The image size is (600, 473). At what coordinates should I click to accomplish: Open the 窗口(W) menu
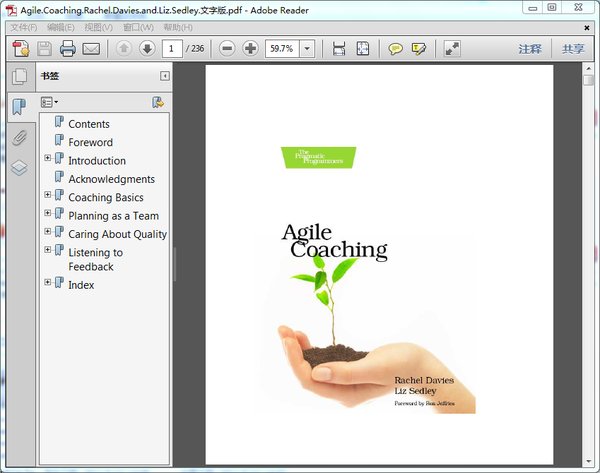pyautogui.click(x=138, y=28)
